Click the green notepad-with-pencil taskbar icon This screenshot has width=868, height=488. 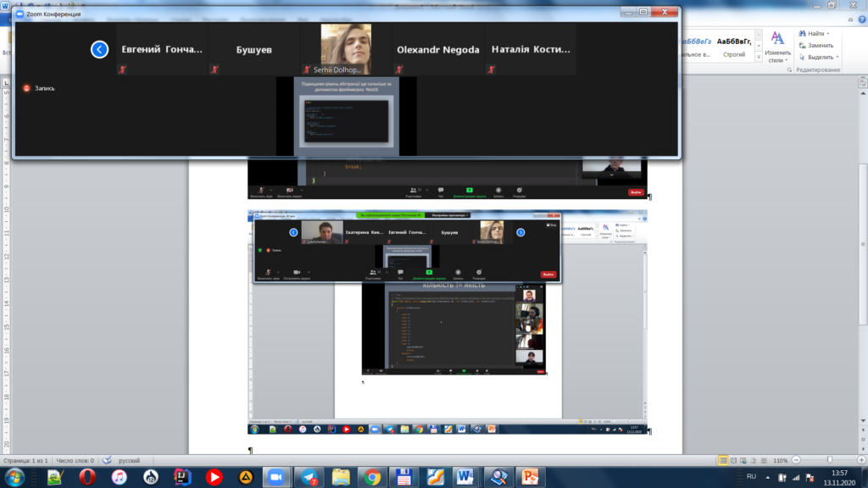pos(55,477)
